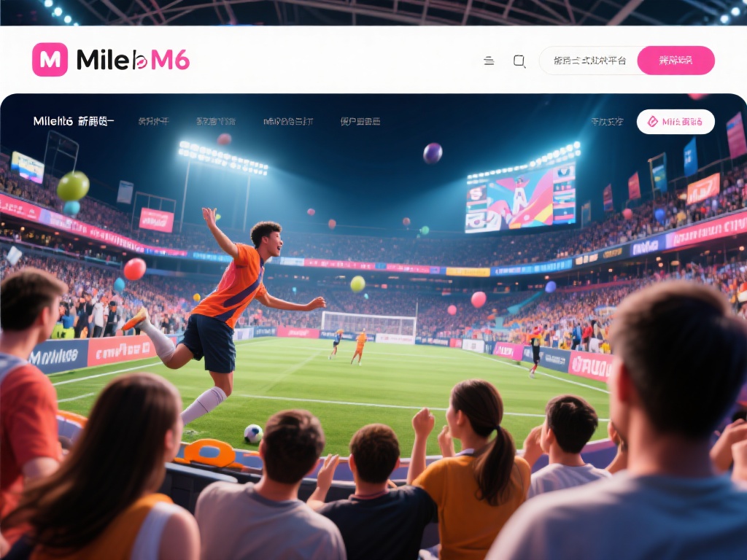Select the longest gray hero nav item
The height and width of the screenshot is (560, 747).
coord(288,122)
